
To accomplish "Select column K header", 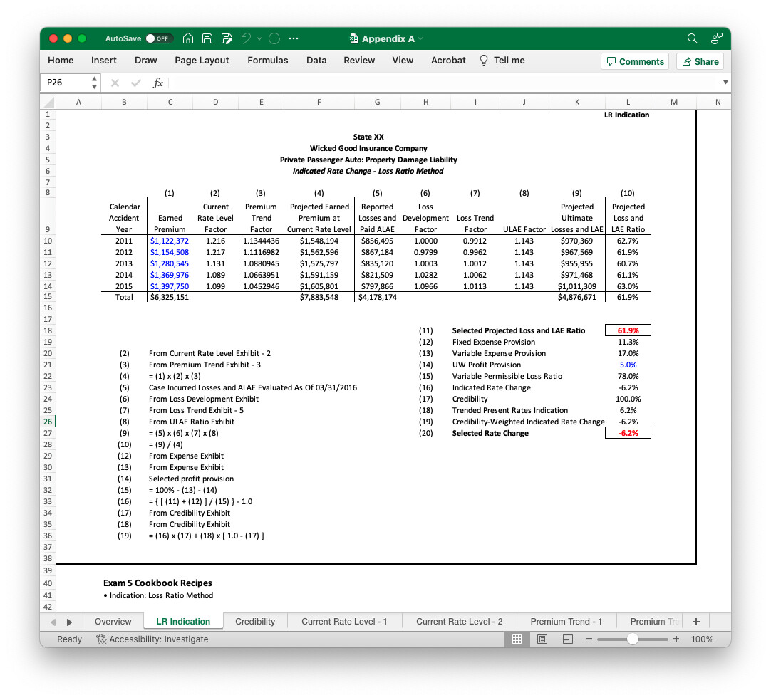I will (576, 102).
